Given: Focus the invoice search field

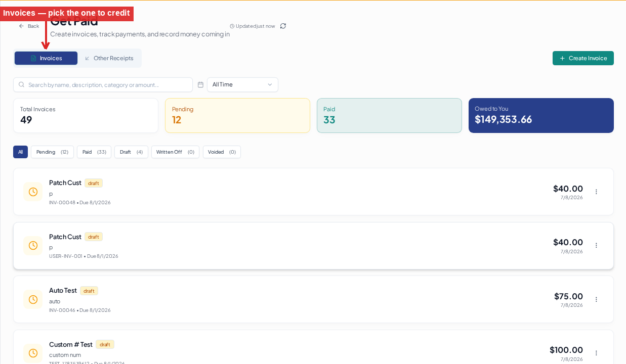Looking at the screenshot, I should pos(103,84).
